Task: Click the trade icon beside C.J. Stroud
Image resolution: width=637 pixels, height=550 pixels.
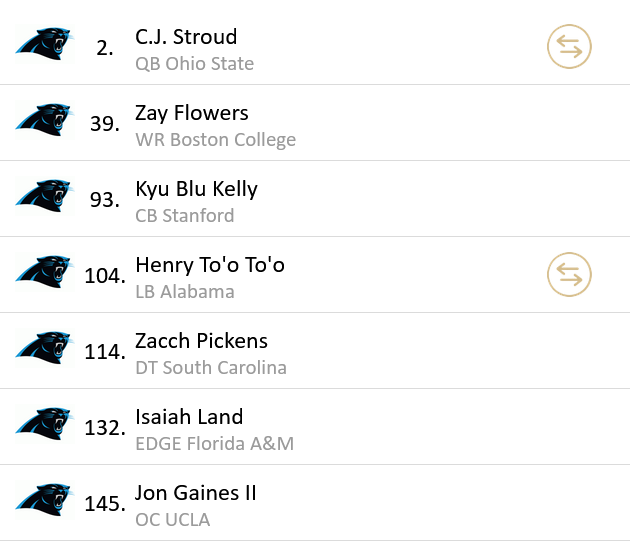Action: tap(569, 46)
